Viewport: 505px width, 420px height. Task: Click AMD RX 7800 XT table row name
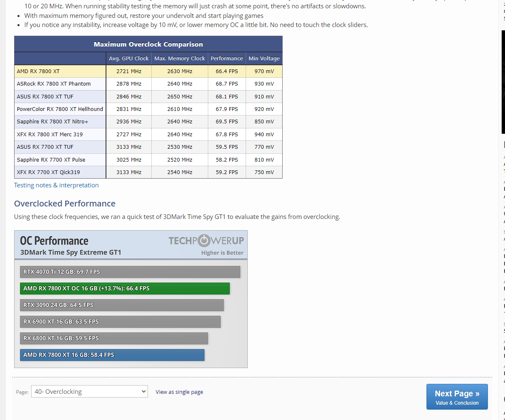38,71
